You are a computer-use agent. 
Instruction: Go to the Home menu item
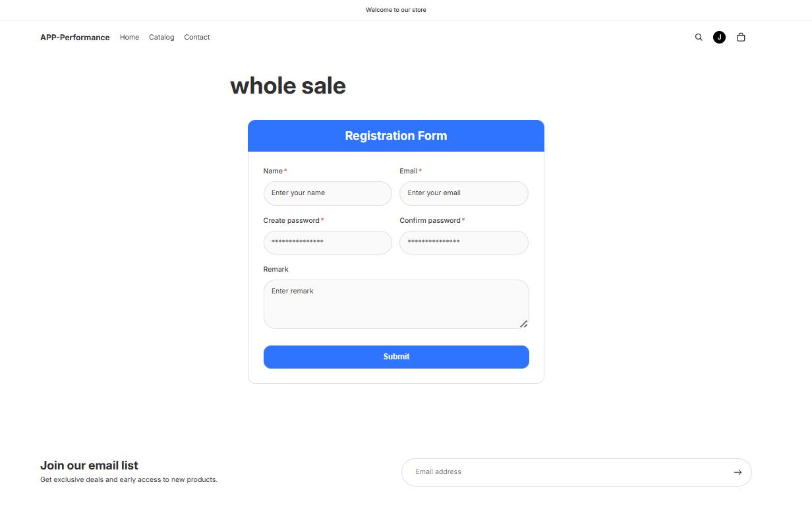129,38
